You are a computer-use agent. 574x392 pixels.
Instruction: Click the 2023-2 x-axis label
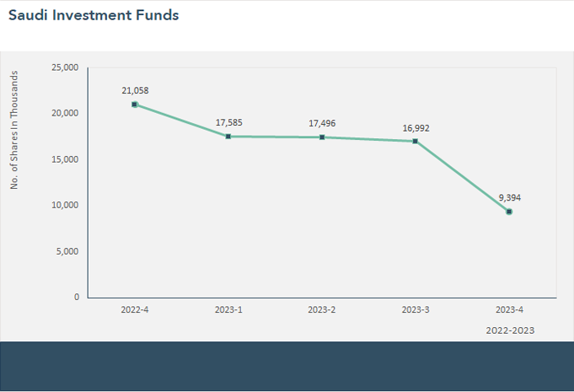(322, 310)
